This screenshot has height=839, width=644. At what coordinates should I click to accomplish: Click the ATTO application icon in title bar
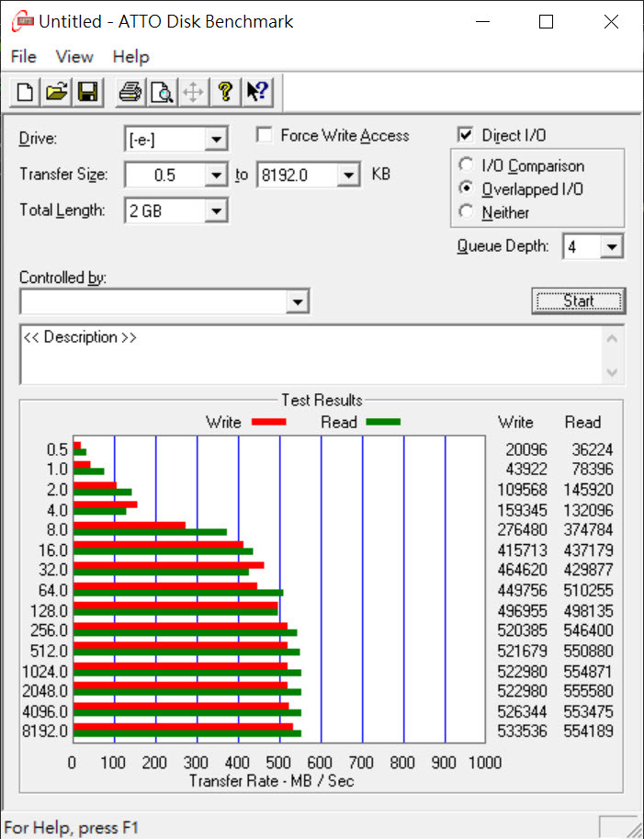coord(23,21)
